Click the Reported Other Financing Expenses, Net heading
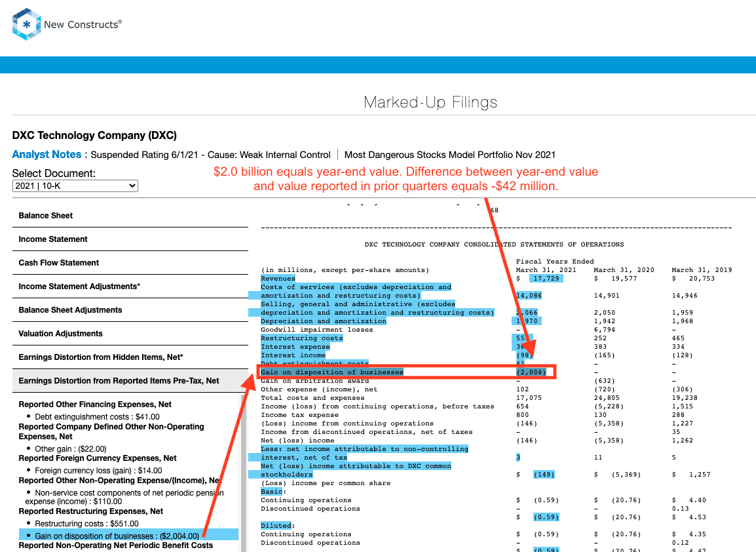 coord(95,404)
